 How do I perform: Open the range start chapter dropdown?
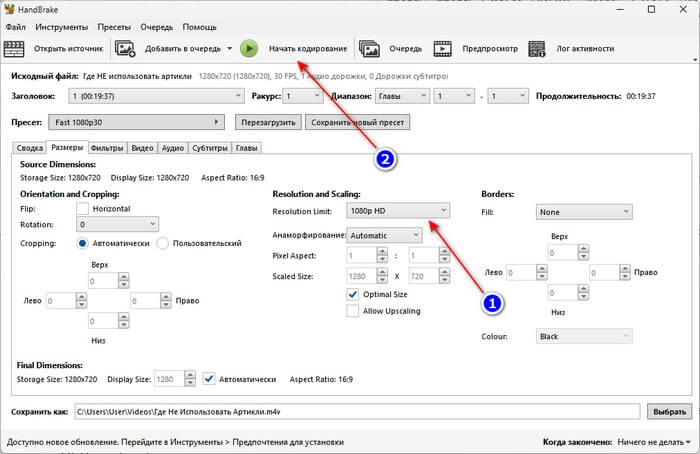[454, 96]
